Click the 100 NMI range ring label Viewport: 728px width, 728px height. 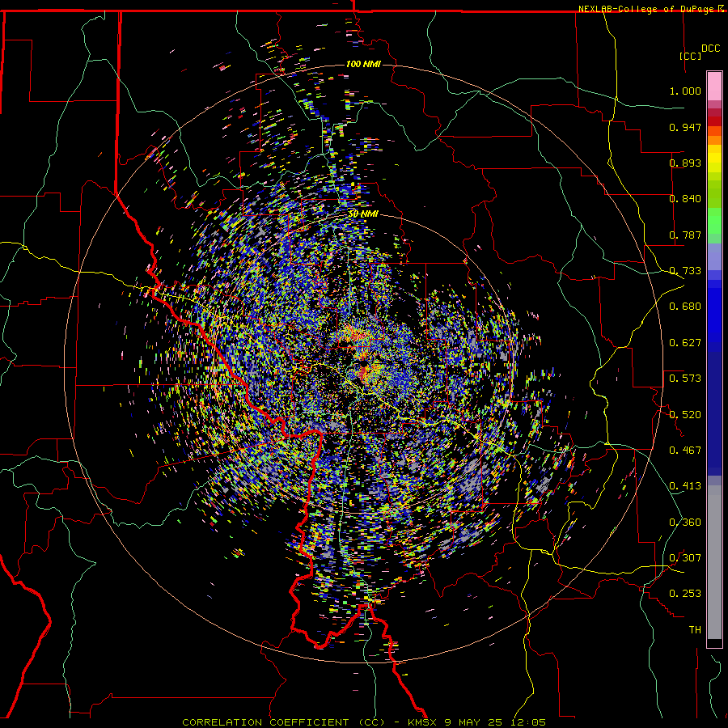tap(363, 64)
